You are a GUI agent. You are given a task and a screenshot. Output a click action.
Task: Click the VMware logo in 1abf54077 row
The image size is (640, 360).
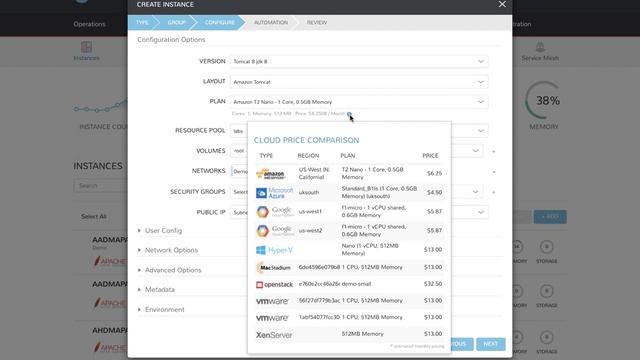tap(272, 318)
